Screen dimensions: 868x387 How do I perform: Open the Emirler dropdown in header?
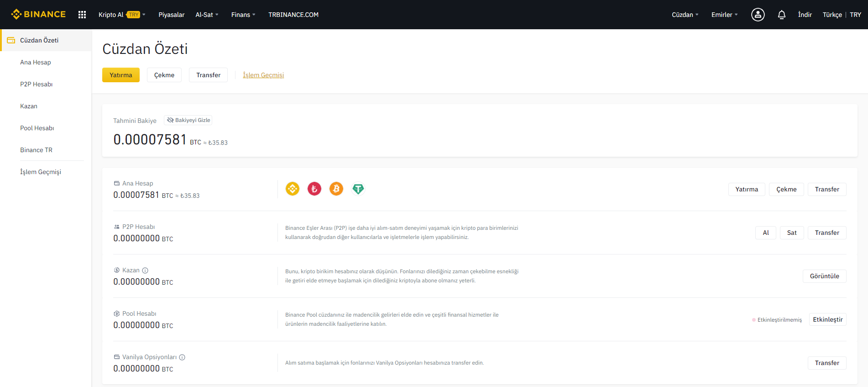724,15
